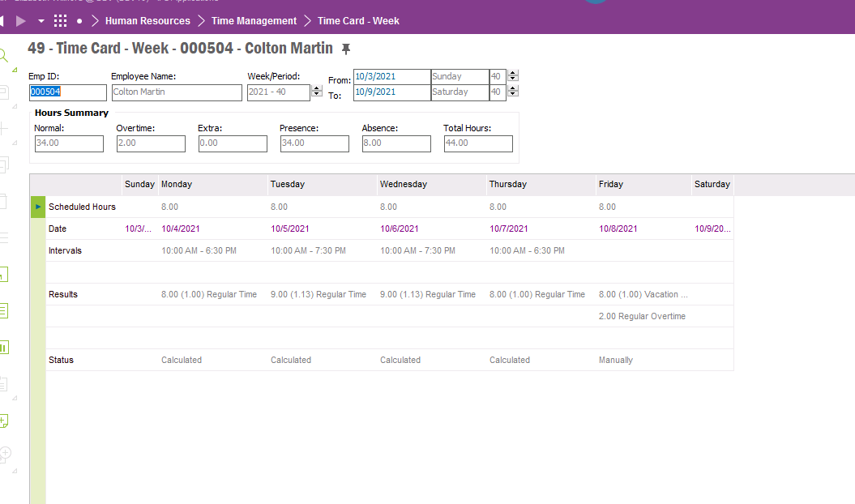Click the forward navigation arrow
This screenshot has height=504, width=855.
pos(21,21)
